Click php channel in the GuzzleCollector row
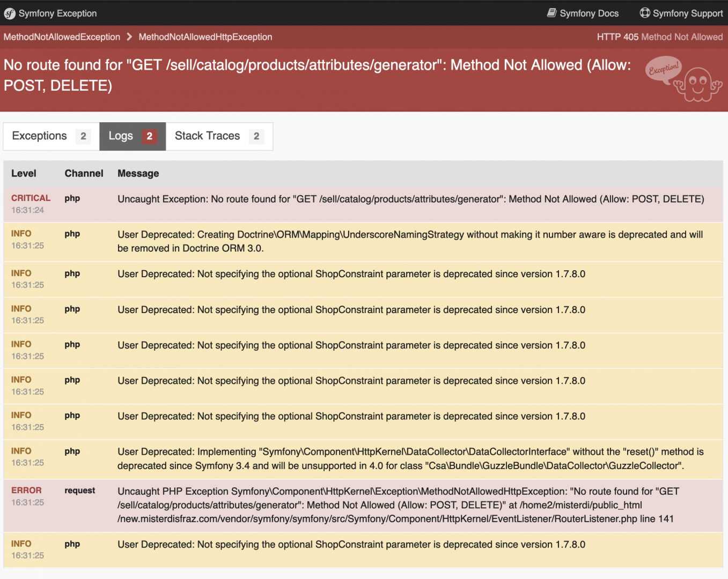 click(72, 451)
